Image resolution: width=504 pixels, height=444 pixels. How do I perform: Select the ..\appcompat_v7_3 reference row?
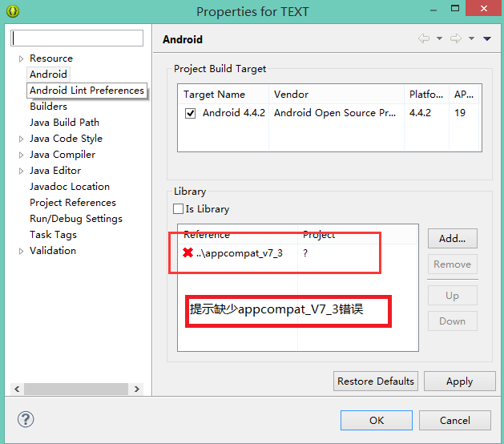tap(239, 253)
